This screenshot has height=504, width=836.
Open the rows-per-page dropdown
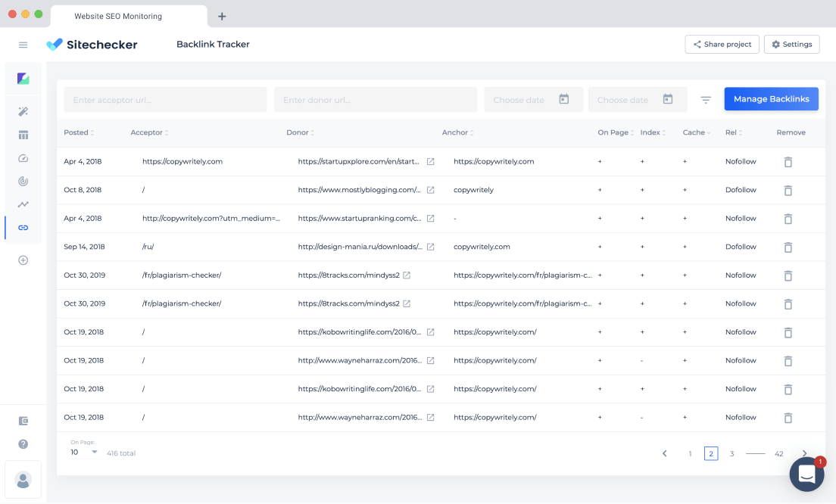tap(84, 453)
